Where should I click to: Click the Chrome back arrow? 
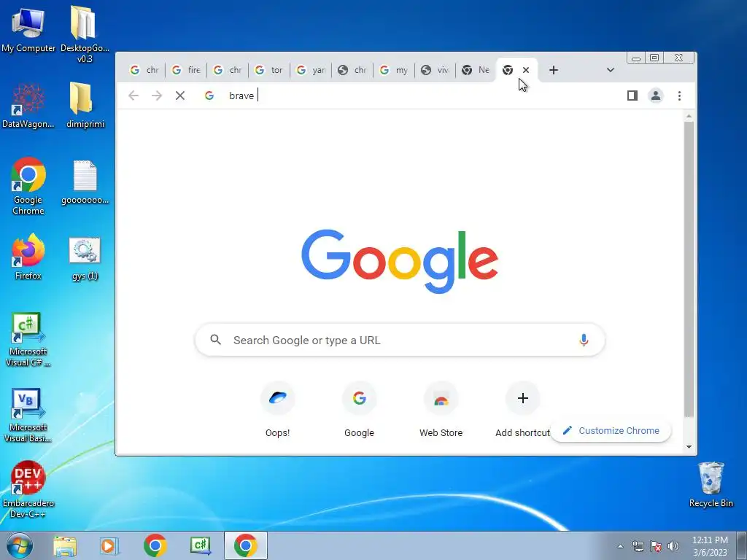pyautogui.click(x=133, y=96)
